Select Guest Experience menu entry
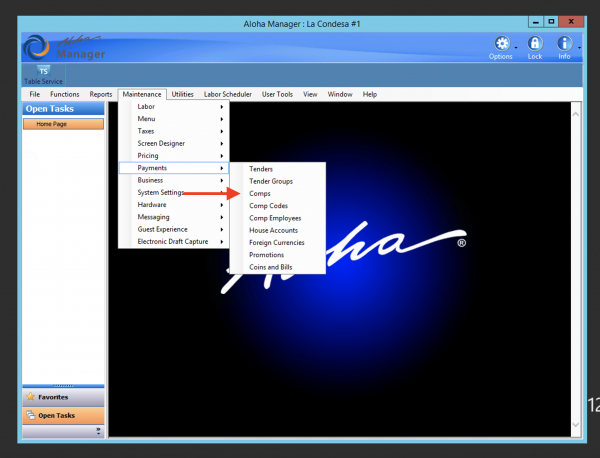 tap(174, 229)
